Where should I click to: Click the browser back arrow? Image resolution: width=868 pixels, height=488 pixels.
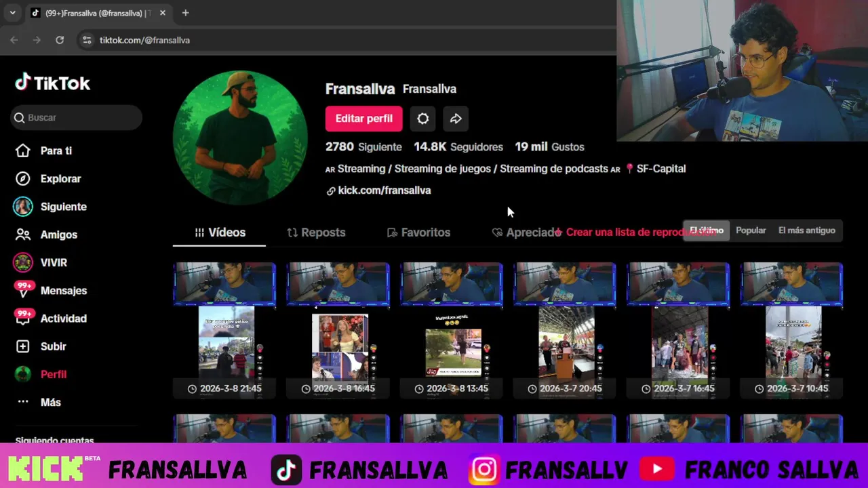click(14, 40)
